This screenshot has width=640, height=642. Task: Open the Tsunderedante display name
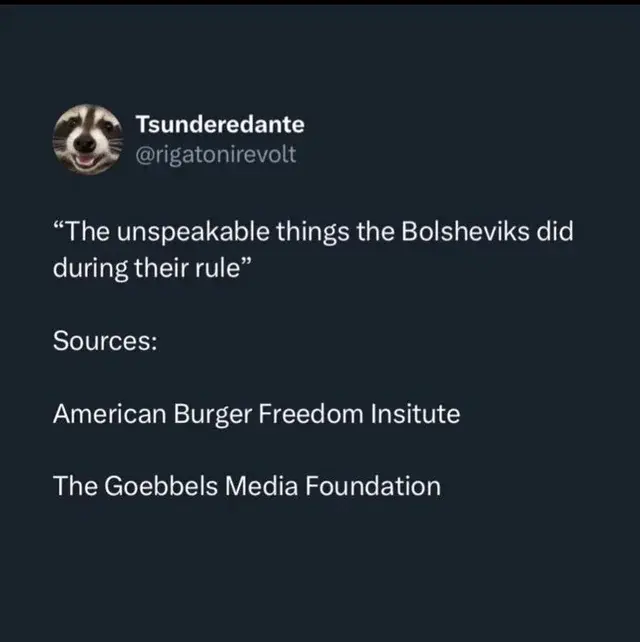point(219,125)
